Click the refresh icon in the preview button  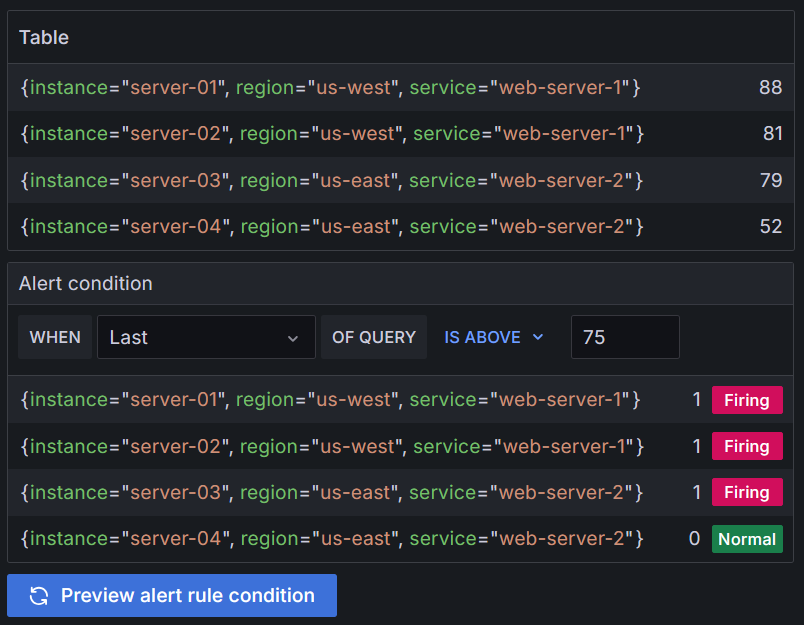coord(39,595)
